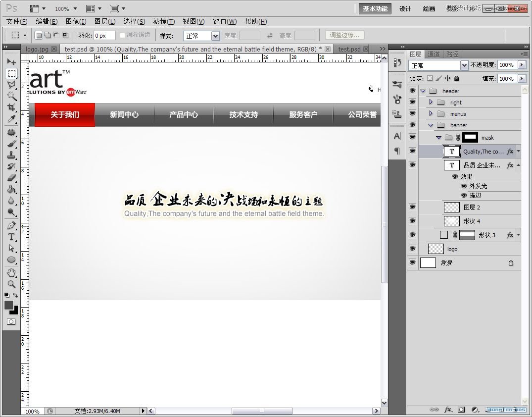Select the Horizontal Type tool
The width and height of the screenshot is (532, 417).
tap(11, 237)
